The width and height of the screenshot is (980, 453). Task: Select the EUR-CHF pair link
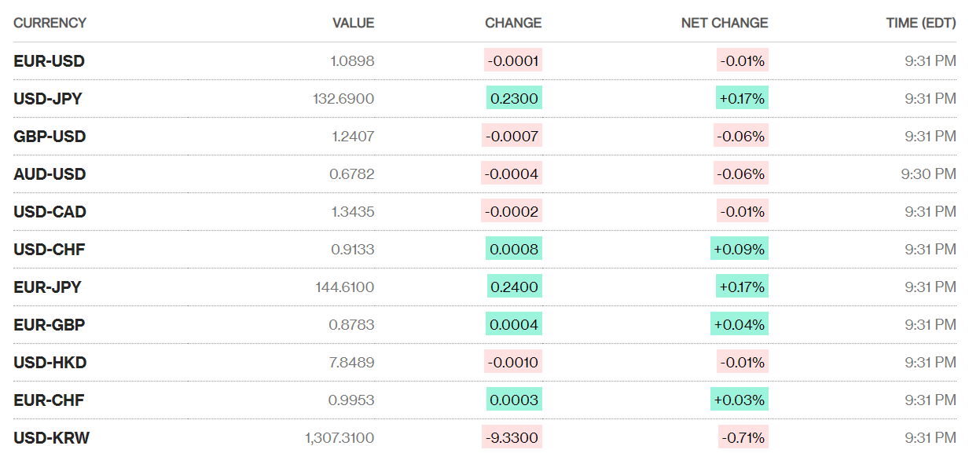pos(49,400)
